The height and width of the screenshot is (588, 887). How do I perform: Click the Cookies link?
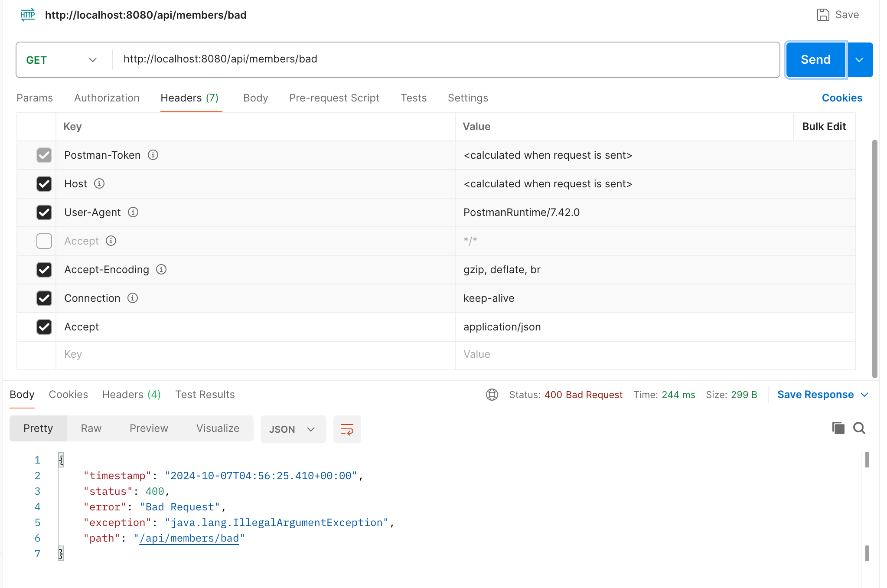(841, 98)
